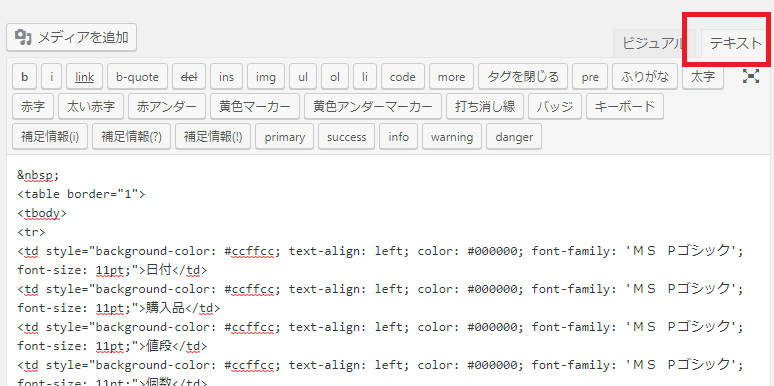
Task: Click the warning quicktag button
Action: point(452,137)
